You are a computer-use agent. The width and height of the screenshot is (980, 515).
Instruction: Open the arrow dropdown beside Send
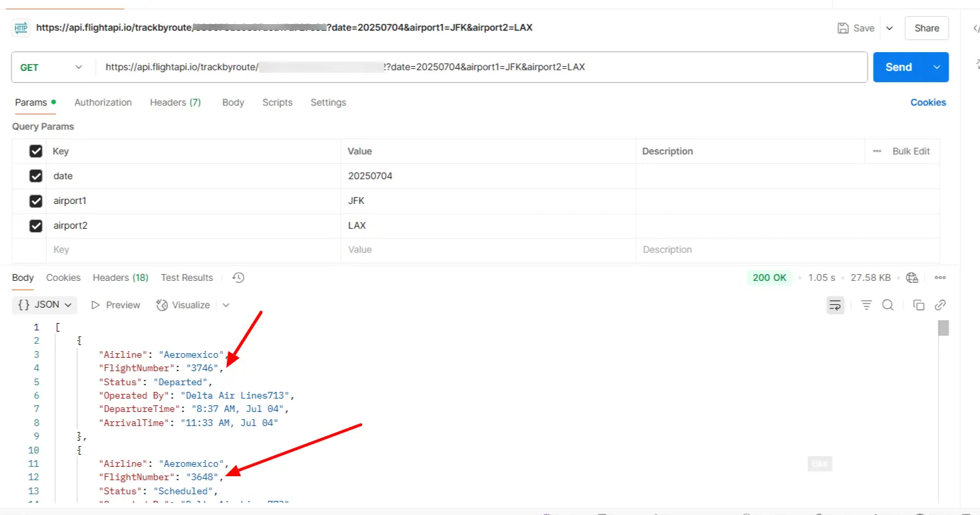click(x=937, y=67)
